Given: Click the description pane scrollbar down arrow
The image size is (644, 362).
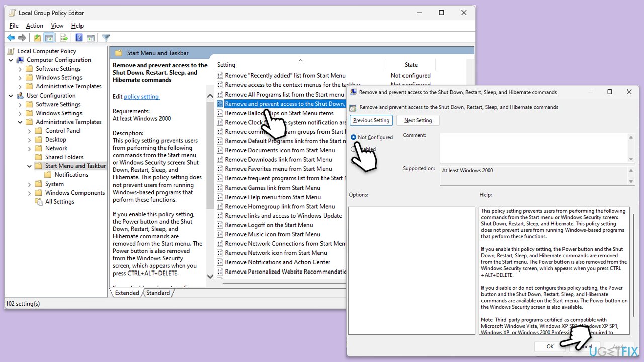Looking at the screenshot, I should pos(210,276).
